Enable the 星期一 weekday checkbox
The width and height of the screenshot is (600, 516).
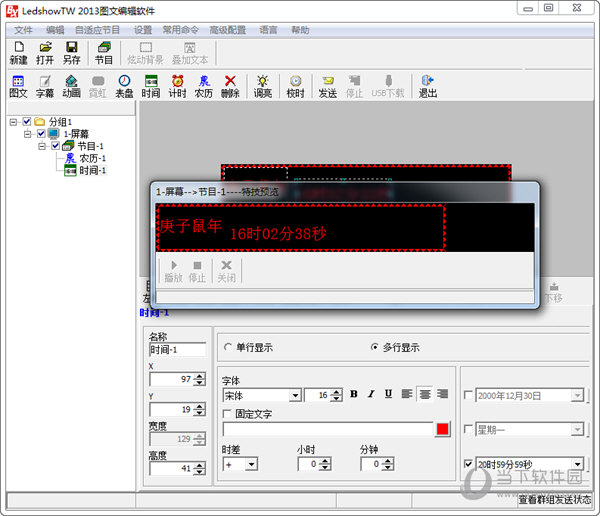[x=468, y=429]
